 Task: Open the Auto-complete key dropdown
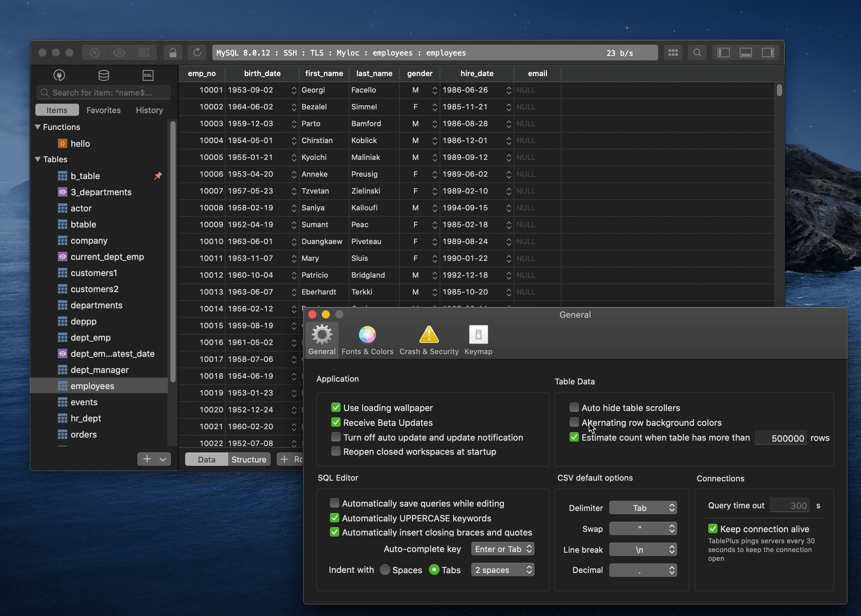coord(502,549)
